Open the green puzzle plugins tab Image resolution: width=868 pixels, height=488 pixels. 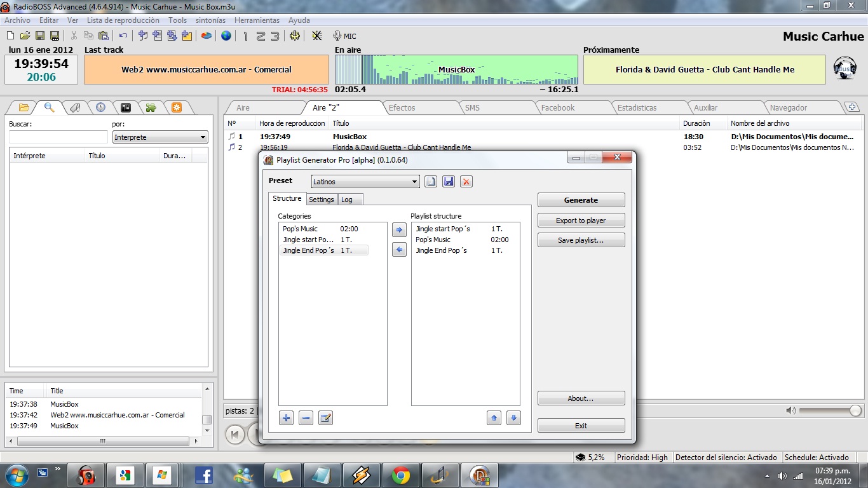(151, 107)
